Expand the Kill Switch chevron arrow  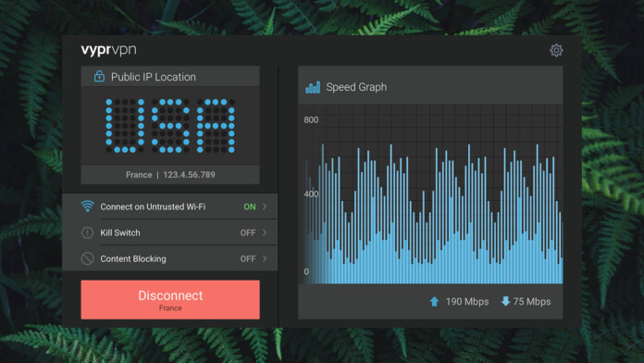[265, 232]
